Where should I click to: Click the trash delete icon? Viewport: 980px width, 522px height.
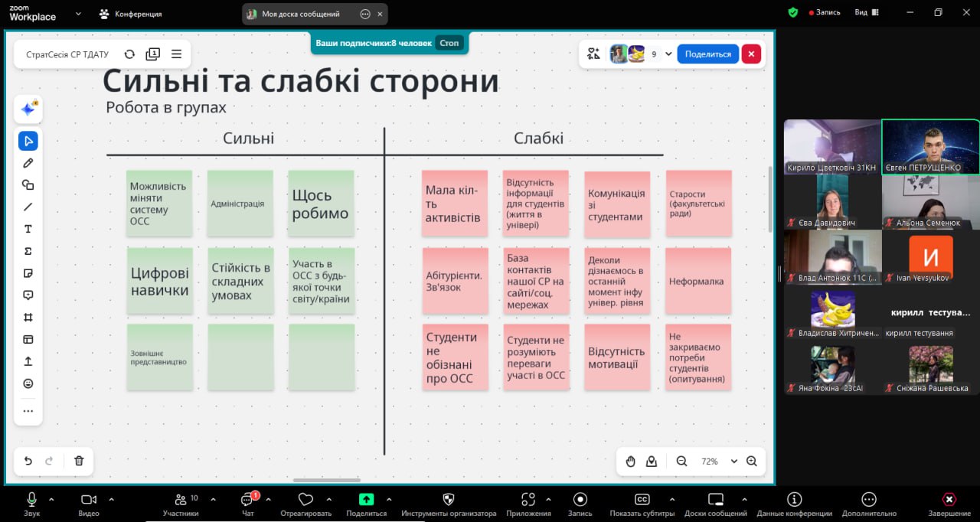tap(79, 461)
